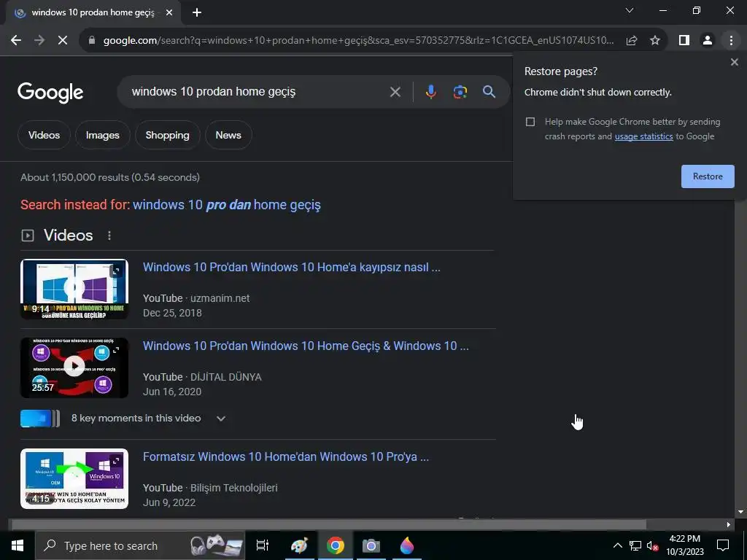
Task: Close the Google search results tab
Action: tap(169, 13)
